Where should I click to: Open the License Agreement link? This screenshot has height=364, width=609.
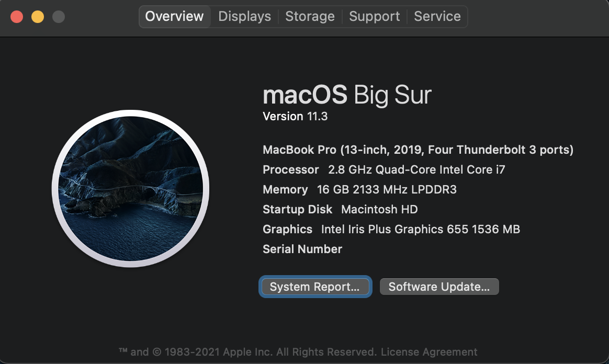tap(429, 352)
